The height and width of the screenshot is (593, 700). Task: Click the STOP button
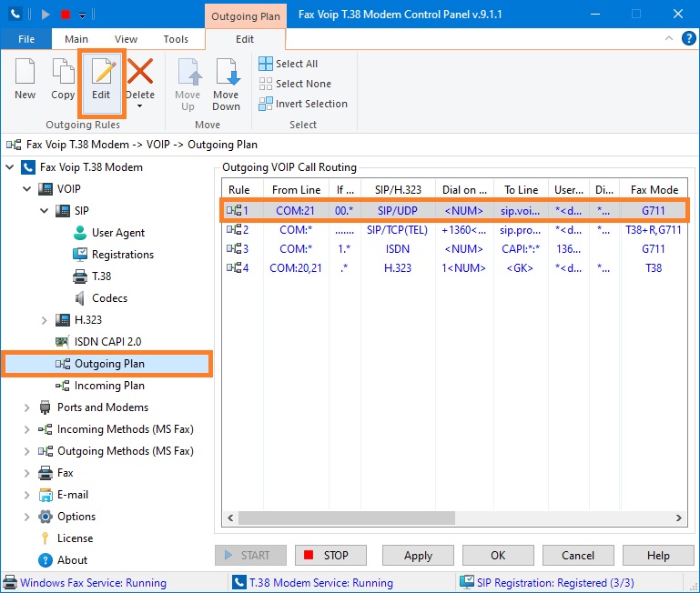tap(330, 556)
